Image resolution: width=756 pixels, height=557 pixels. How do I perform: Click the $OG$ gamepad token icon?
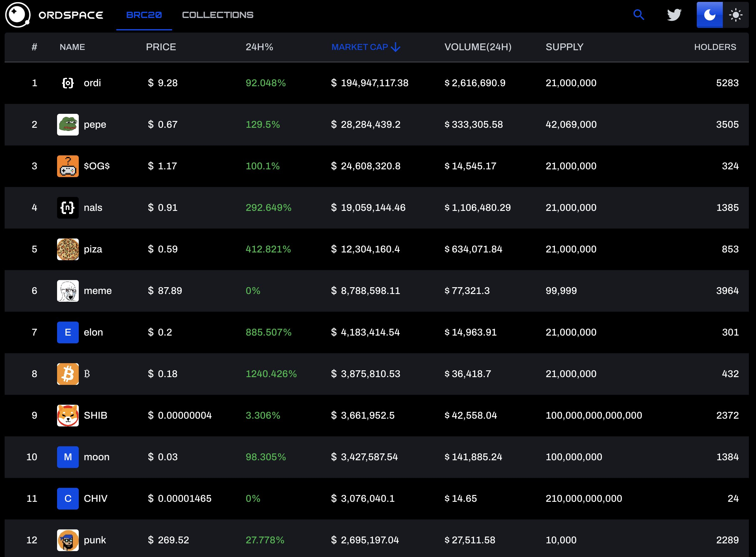tap(68, 166)
